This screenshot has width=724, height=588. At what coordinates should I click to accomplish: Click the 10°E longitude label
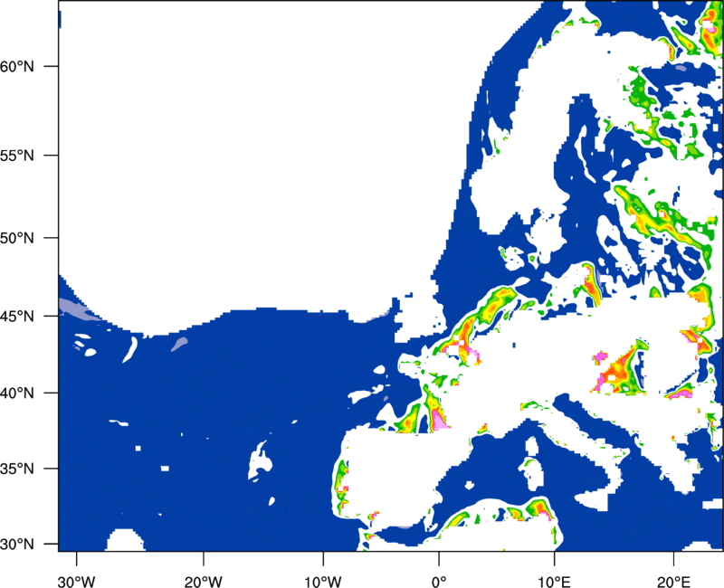554,582
